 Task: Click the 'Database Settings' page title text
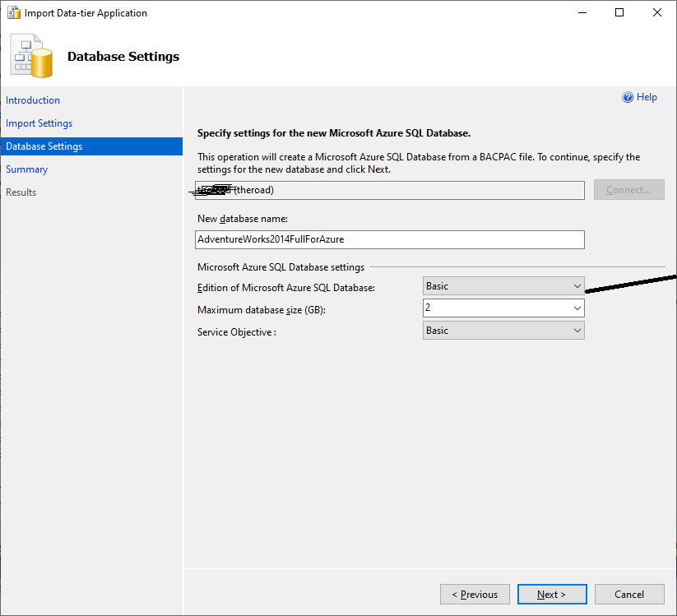(x=123, y=57)
